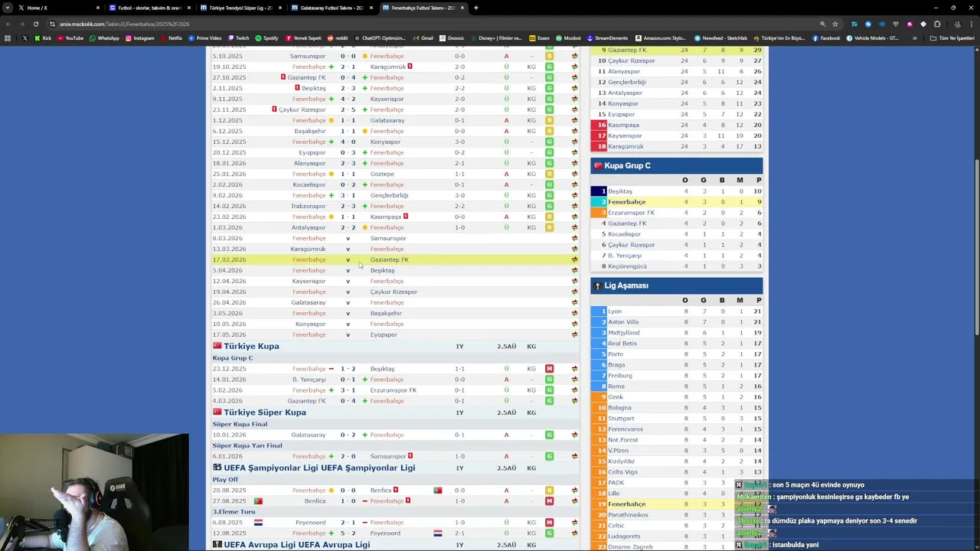Open the tab search dropdown chevron

tap(8, 8)
